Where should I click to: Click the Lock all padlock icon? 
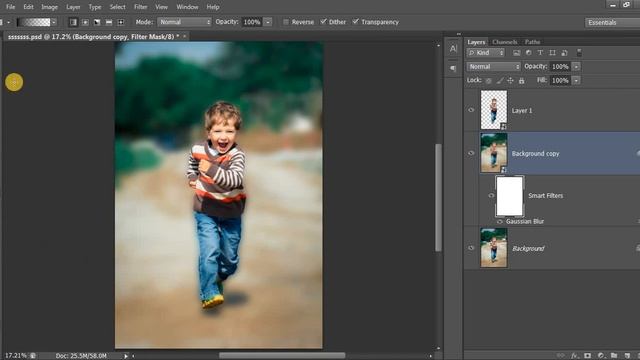point(521,81)
